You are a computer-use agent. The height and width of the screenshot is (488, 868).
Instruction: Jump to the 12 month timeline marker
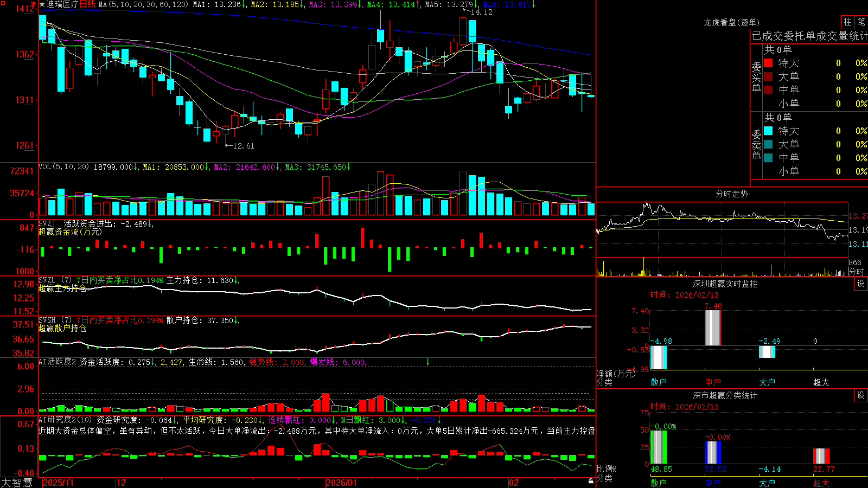pos(122,483)
